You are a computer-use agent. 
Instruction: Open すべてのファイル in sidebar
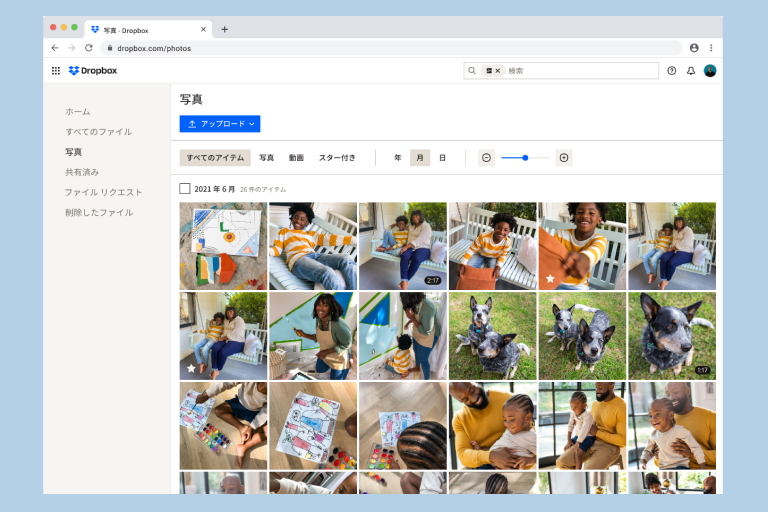pyautogui.click(x=98, y=132)
